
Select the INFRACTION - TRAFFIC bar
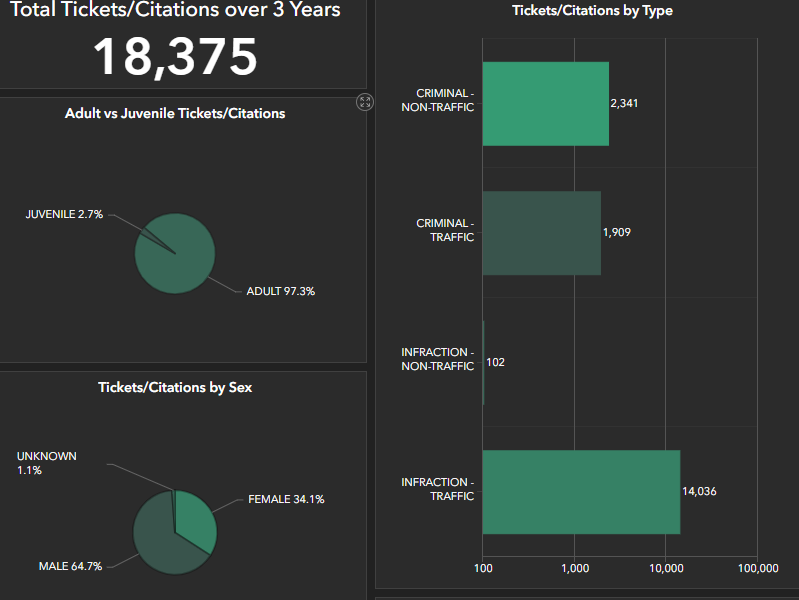[x=581, y=492]
